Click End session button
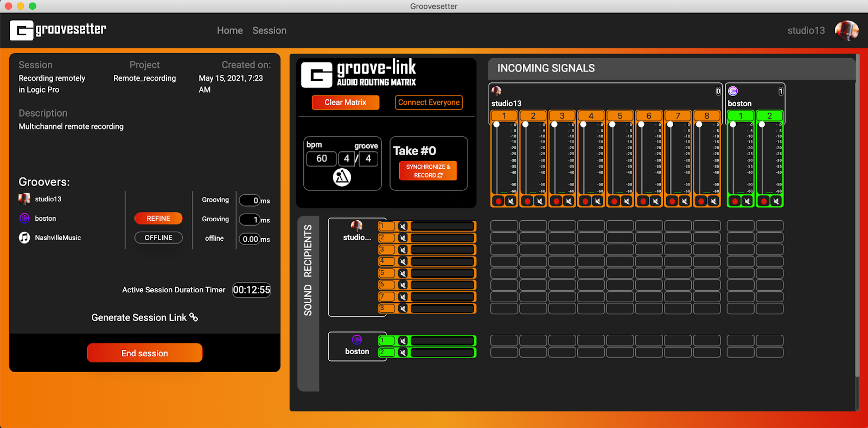Viewport: 868px width, 428px height. coord(145,353)
